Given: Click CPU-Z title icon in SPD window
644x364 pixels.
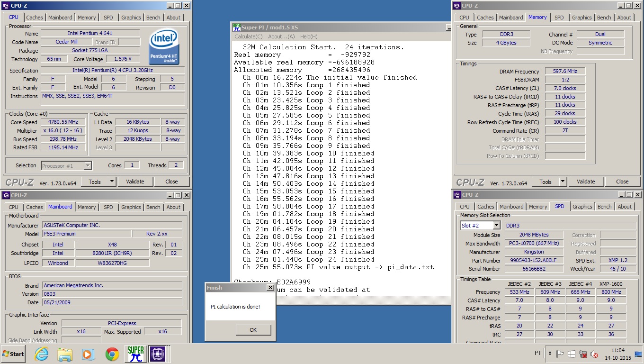Looking at the screenshot, I should [457, 195].
